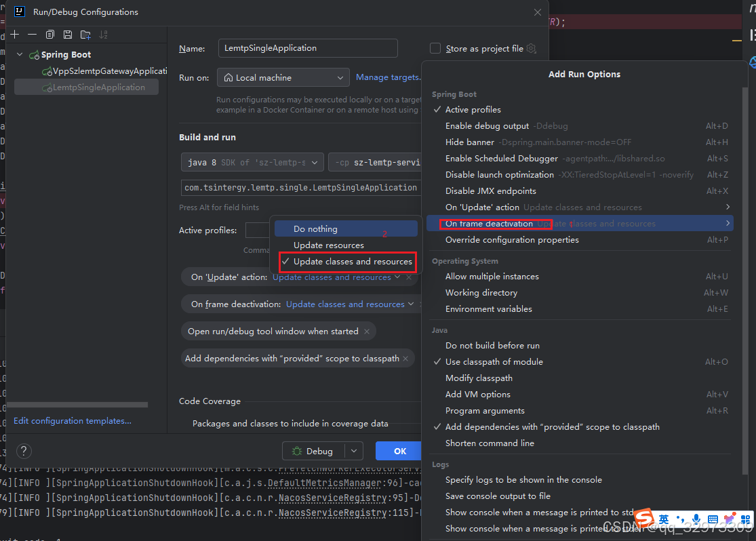This screenshot has height=541, width=756.
Task: Open Run on Local machine dropdown
Action: [283, 77]
